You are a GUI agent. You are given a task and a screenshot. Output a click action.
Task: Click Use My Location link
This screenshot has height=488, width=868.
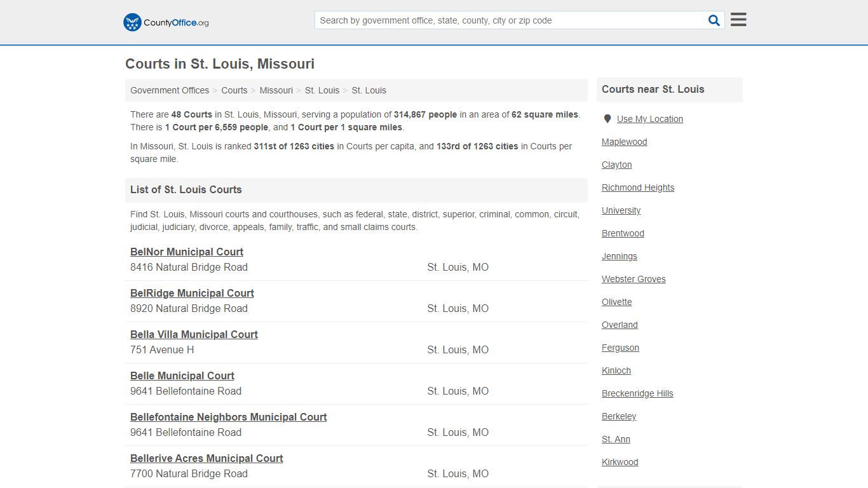(x=650, y=119)
